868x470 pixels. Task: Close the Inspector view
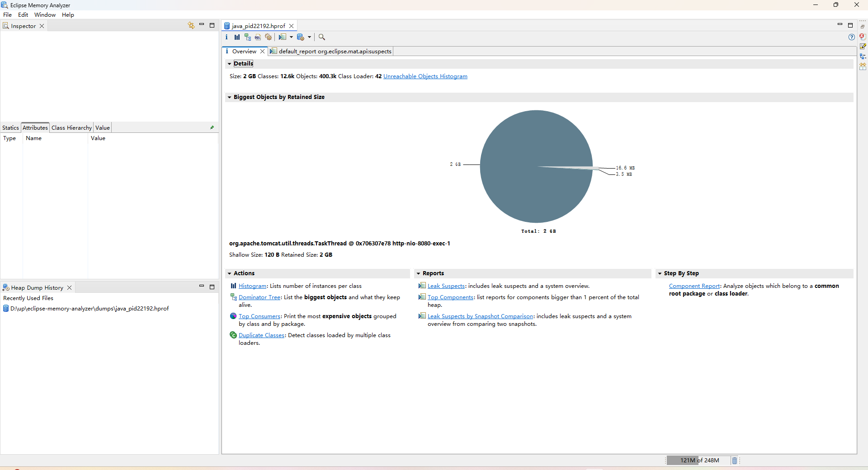click(42, 26)
